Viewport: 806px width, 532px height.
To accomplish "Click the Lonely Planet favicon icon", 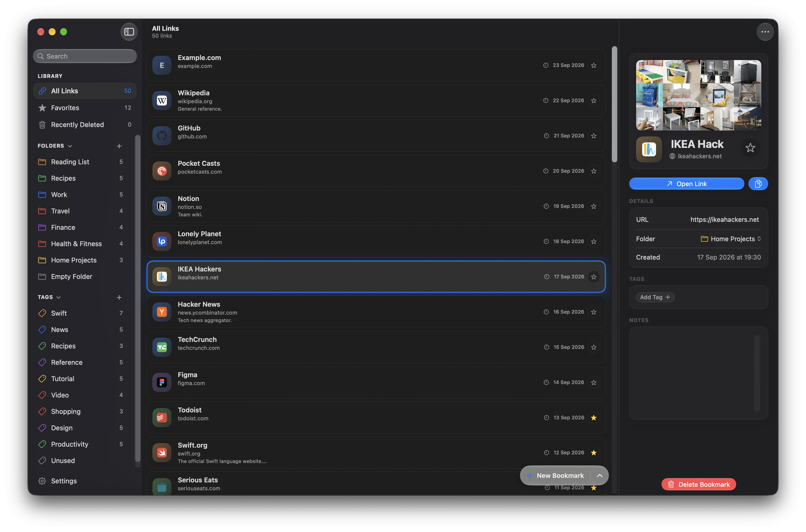I will pos(162,241).
